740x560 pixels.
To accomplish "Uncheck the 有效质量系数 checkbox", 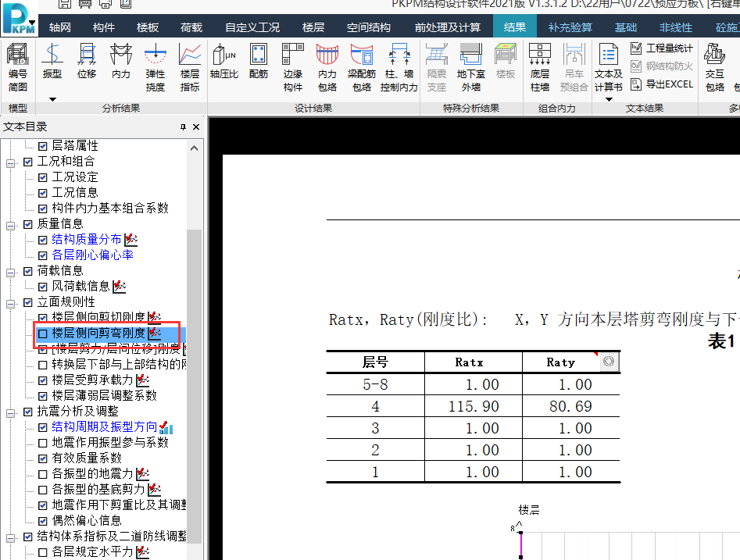I will tap(42, 458).
